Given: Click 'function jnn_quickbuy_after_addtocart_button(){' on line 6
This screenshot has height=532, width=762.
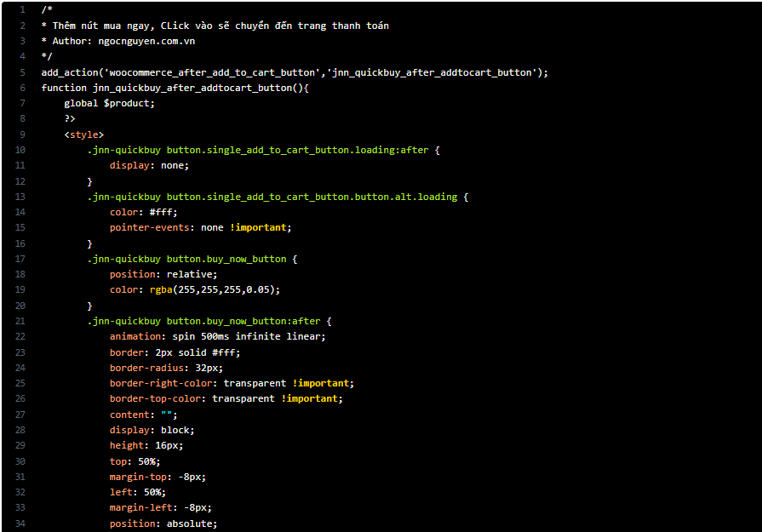Looking at the screenshot, I should click(x=175, y=88).
